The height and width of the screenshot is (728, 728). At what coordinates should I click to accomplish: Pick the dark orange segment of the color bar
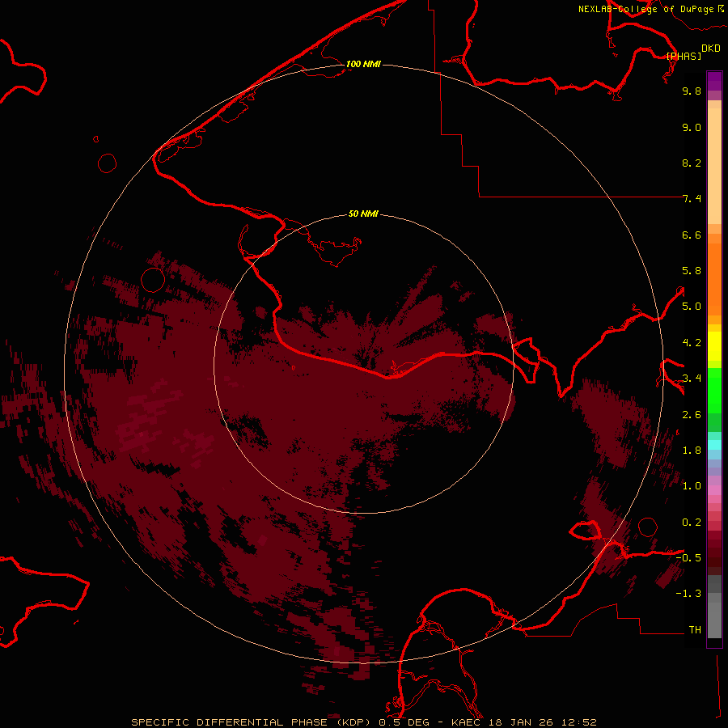714,278
